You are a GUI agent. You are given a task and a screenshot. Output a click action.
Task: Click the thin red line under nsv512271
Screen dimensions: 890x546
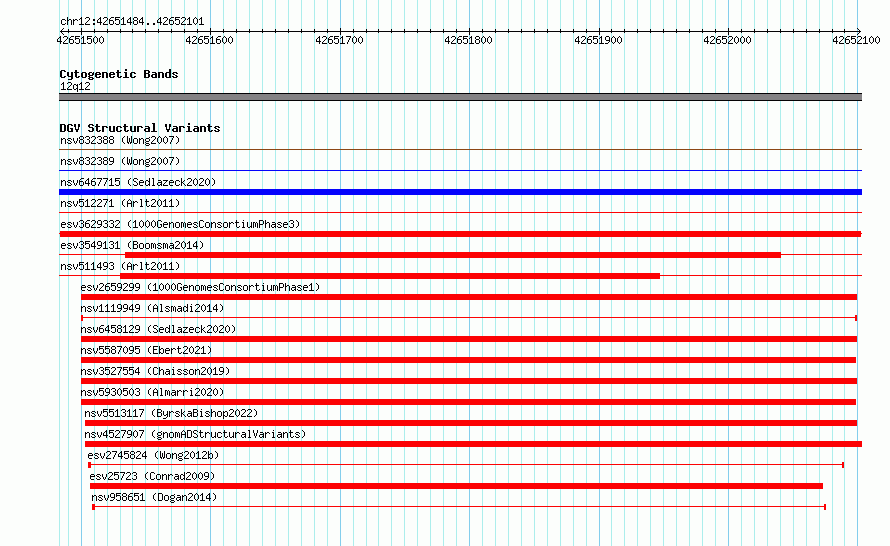click(x=460, y=212)
